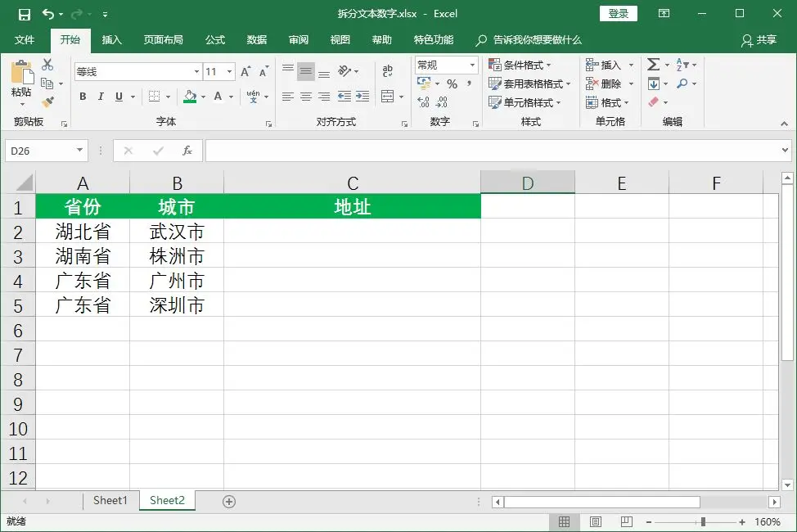Image resolution: width=797 pixels, height=532 pixels.
Task: Click the zoom slider handle in status bar
Action: coord(703,521)
